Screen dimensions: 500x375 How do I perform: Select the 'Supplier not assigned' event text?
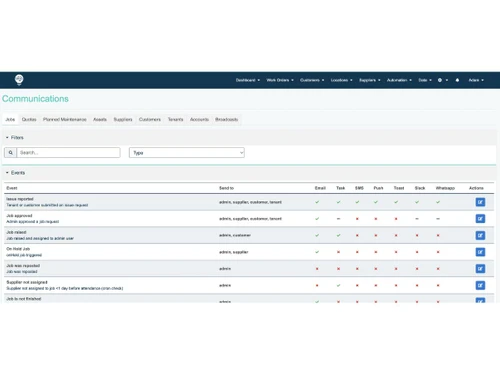coord(27,282)
